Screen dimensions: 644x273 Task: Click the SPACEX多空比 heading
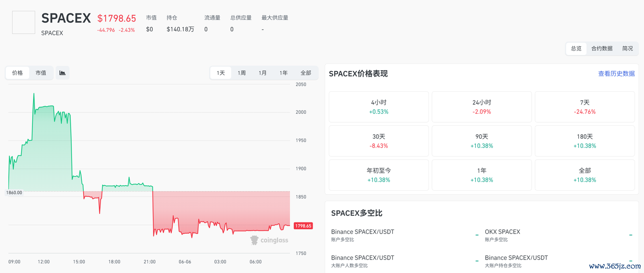357,213
